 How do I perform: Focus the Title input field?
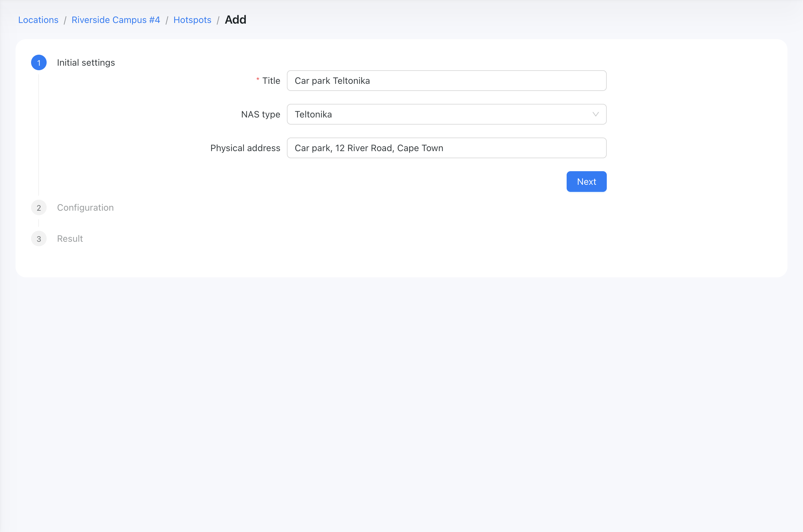pyautogui.click(x=447, y=81)
